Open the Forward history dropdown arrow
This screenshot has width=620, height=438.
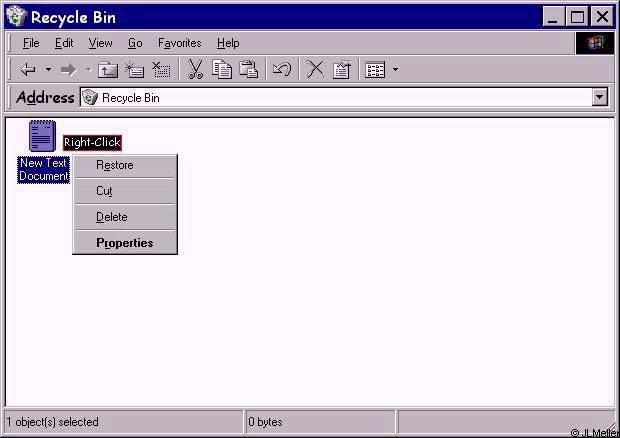click(x=89, y=70)
